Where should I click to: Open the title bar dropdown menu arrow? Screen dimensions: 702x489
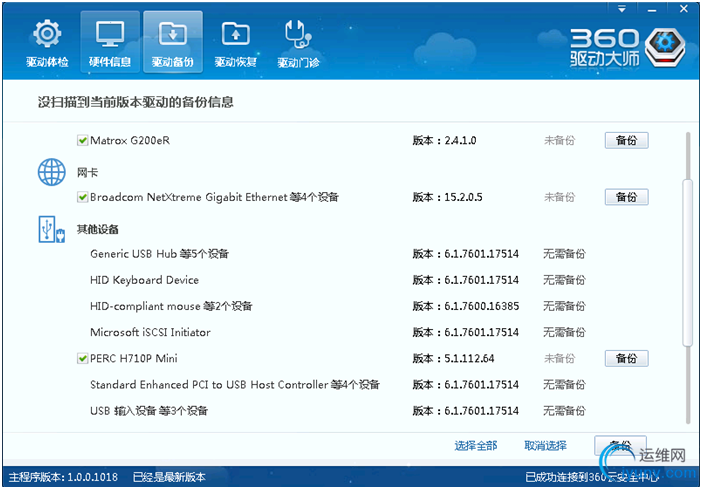[x=622, y=9]
